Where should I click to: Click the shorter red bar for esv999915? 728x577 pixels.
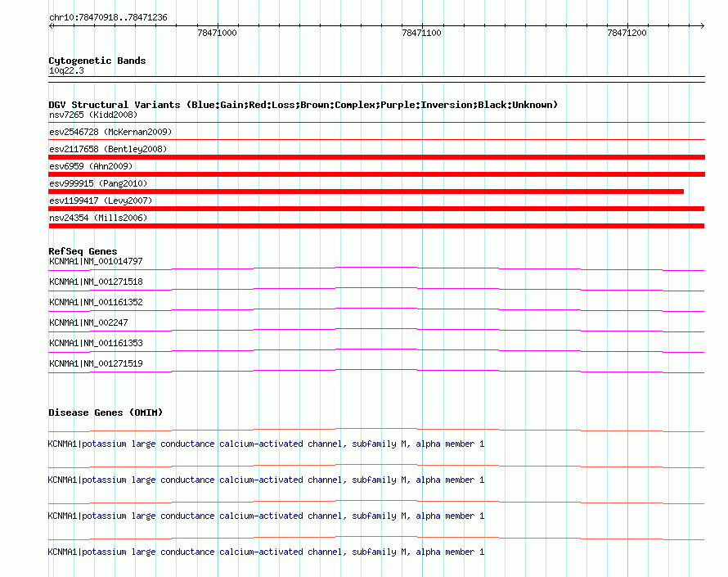pyautogui.click(x=366, y=192)
